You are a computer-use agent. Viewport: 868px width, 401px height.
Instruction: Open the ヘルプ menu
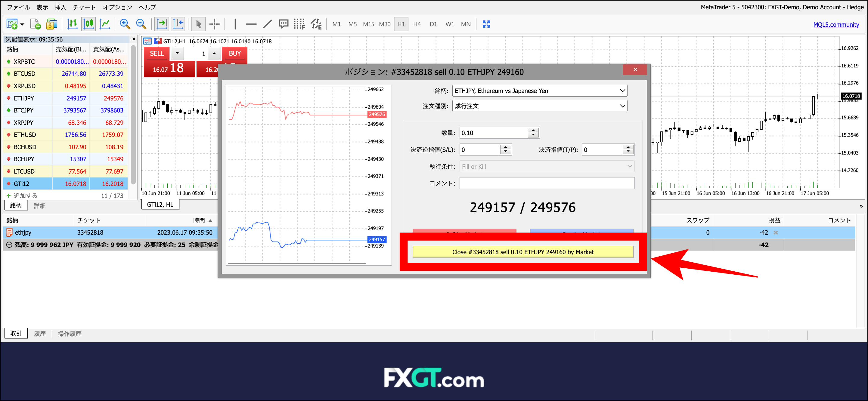coord(147,7)
